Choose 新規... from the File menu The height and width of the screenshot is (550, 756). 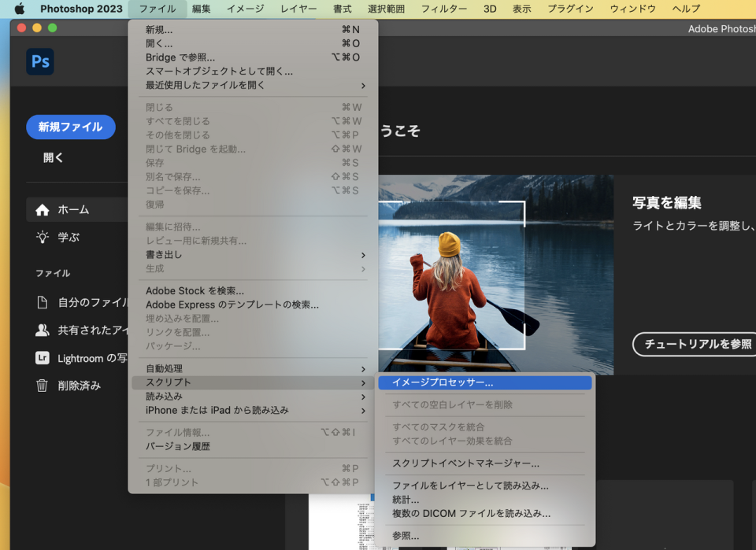coord(253,30)
